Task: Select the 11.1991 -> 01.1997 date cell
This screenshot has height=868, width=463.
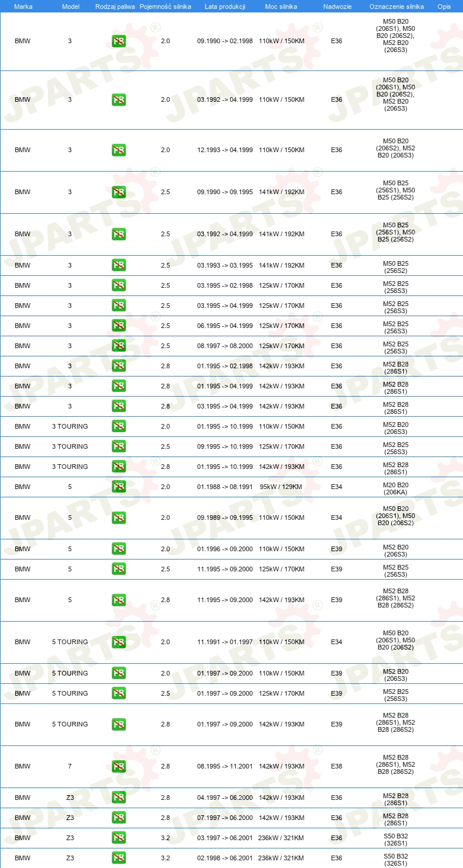Action: (x=225, y=642)
